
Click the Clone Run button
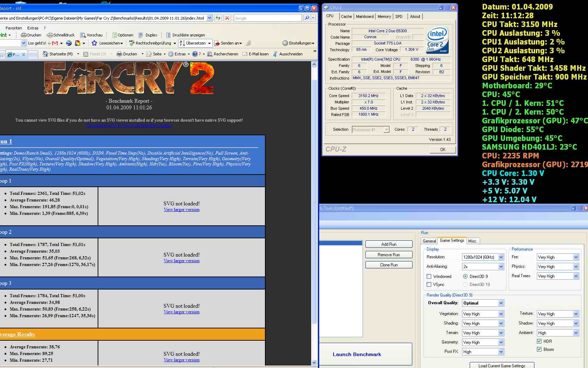(x=389, y=265)
